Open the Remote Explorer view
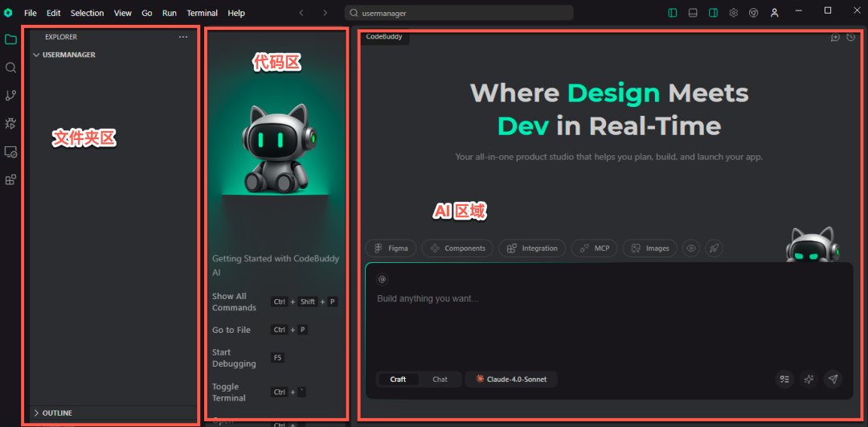 point(10,152)
